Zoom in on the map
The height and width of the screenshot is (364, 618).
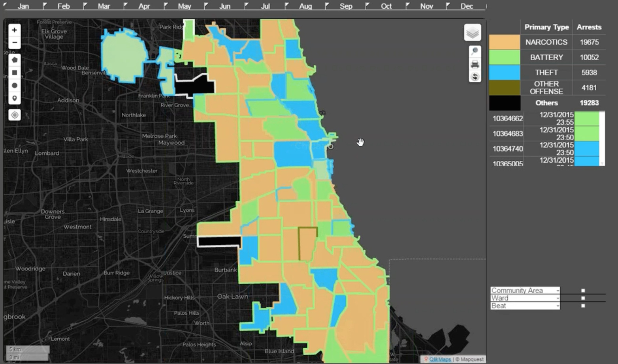pyautogui.click(x=14, y=30)
